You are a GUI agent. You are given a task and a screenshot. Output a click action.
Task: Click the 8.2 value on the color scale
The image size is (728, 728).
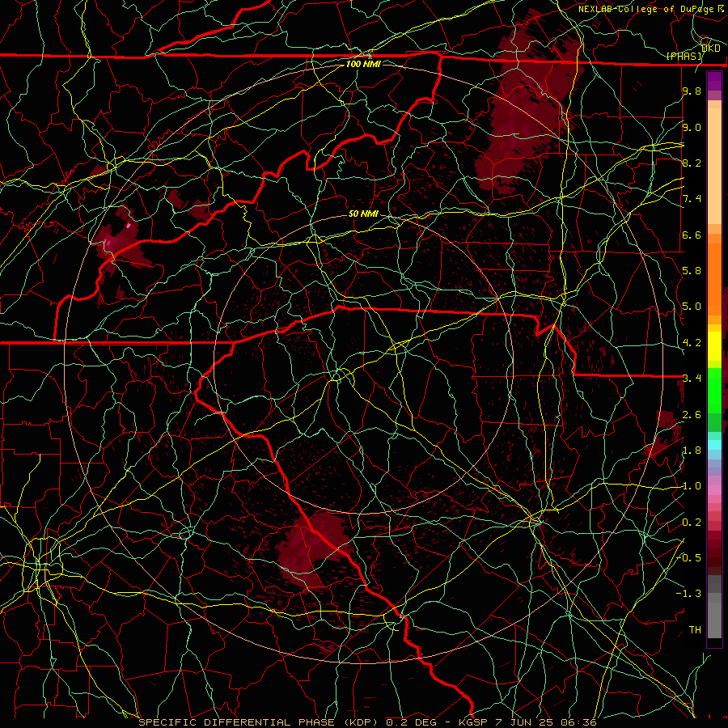(x=692, y=163)
